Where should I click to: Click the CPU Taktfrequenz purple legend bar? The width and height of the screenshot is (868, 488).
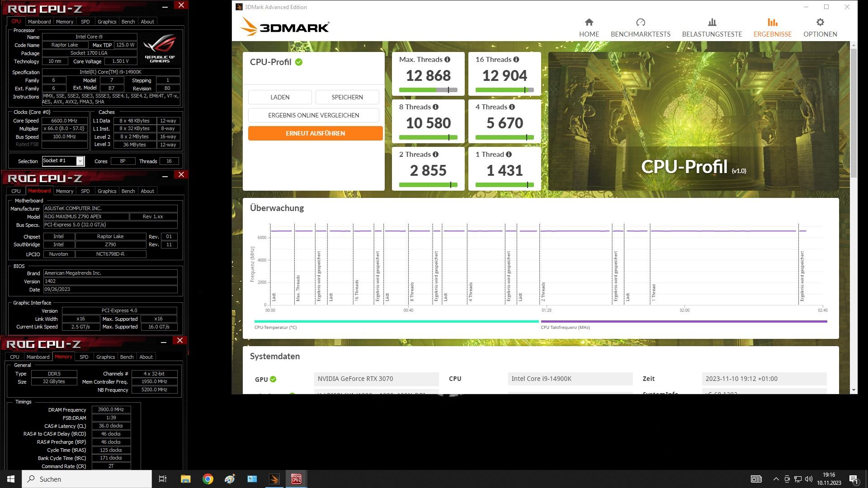click(x=684, y=321)
